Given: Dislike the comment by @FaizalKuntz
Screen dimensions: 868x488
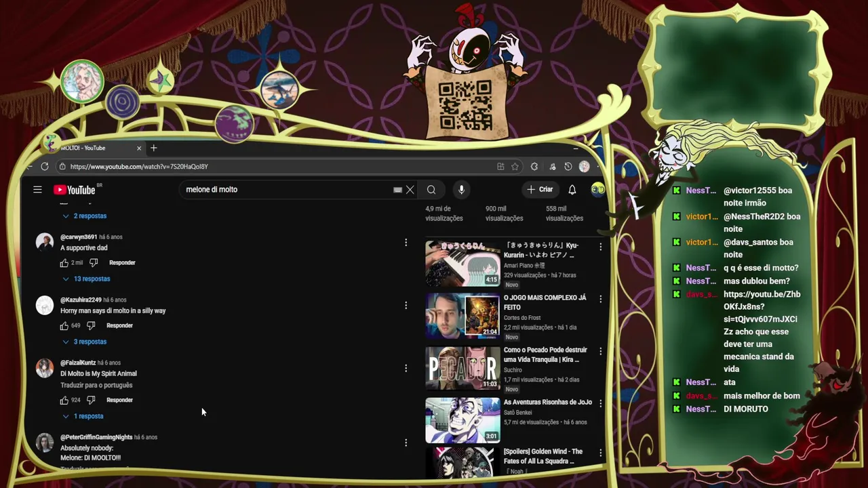Looking at the screenshot, I should tap(91, 400).
